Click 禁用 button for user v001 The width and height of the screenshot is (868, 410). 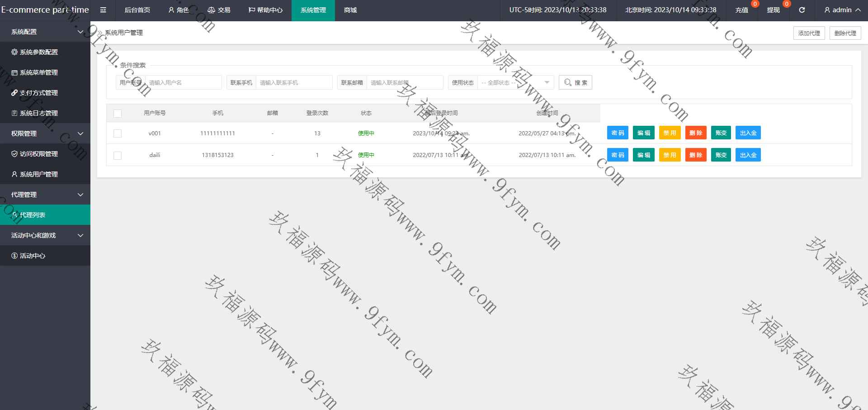click(670, 133)
